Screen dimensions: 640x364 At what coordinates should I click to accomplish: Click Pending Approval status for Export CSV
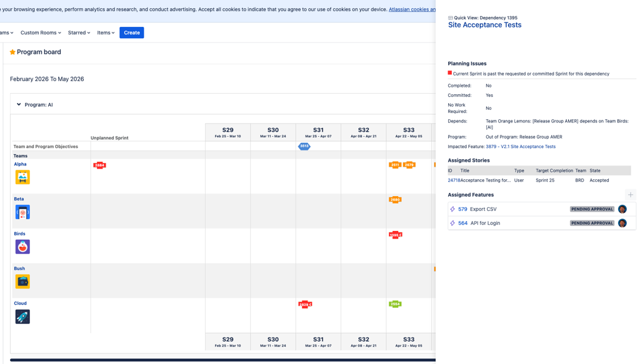tap(592, 209)
